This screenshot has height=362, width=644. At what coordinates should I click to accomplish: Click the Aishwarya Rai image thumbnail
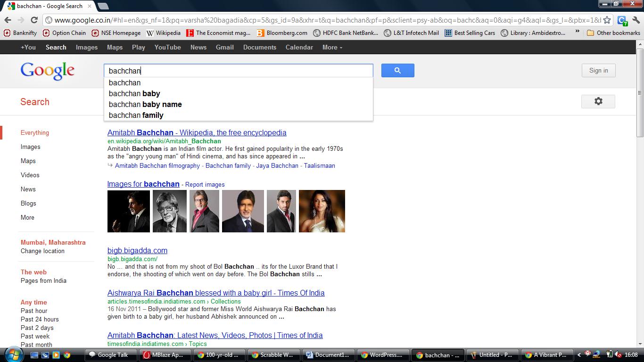tap(322, 211)
